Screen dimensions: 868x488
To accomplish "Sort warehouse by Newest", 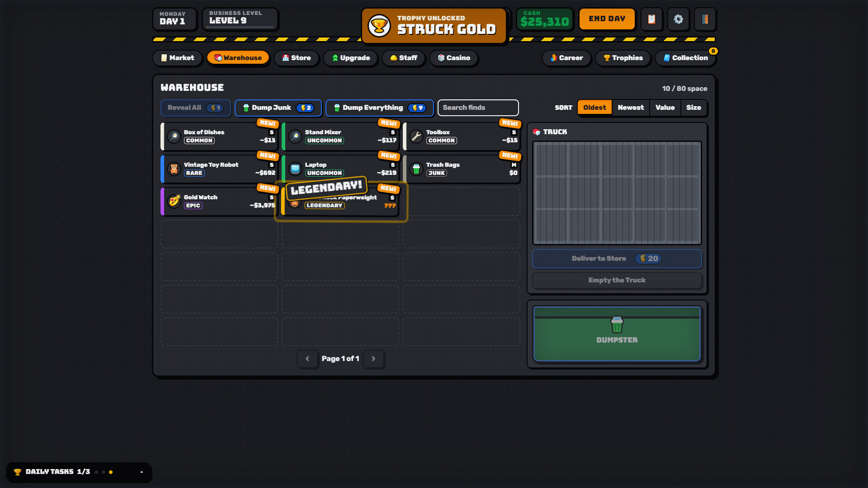I will [x=631, y=108].
